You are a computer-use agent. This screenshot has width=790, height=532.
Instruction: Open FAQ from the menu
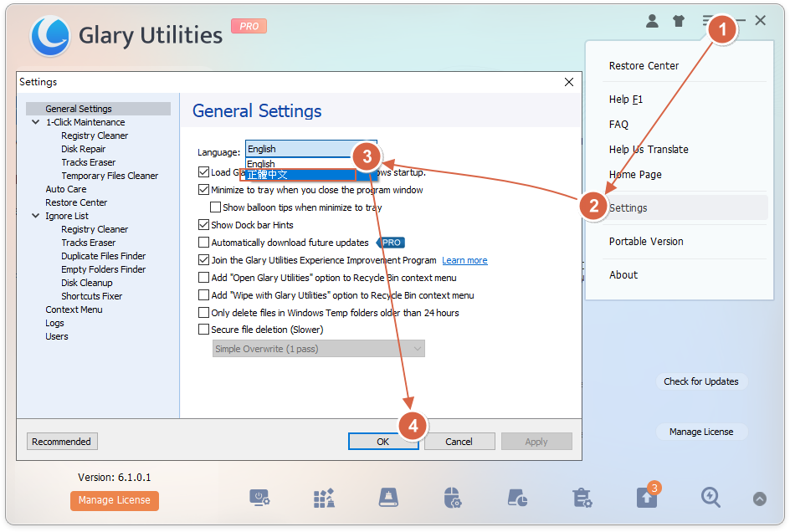point(618,125)
